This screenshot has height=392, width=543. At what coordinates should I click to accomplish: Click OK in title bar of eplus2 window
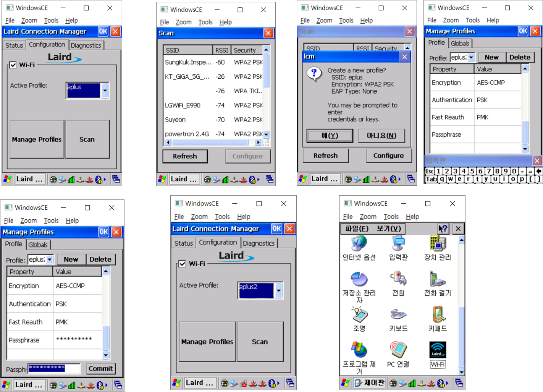point(276,228)
